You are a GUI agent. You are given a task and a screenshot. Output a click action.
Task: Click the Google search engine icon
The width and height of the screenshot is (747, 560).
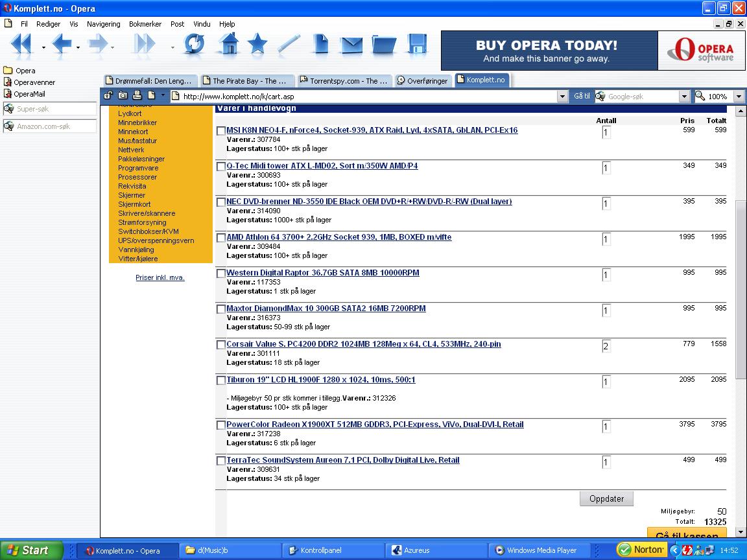pyautogui.click(x=600, y=96)
